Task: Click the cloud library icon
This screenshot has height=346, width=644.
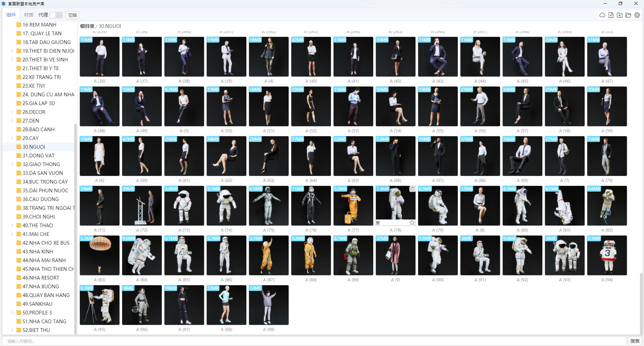Action: pyautogui.click(x=602, y=15)
